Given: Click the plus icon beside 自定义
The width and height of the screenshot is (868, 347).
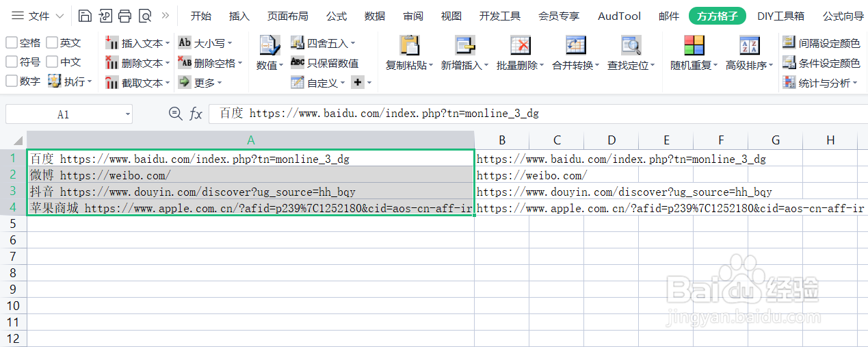Looking at the screenshot, I should point(358,82).
